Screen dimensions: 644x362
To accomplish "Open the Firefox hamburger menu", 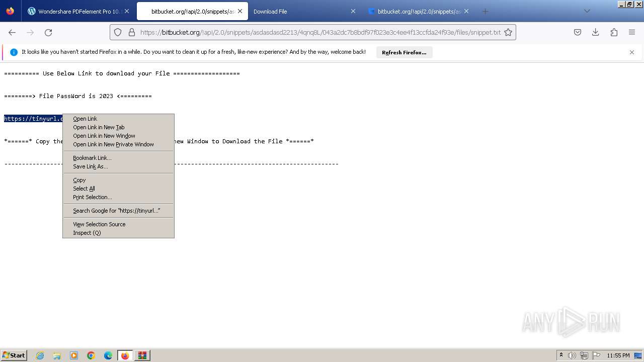I will coord(632,32).
